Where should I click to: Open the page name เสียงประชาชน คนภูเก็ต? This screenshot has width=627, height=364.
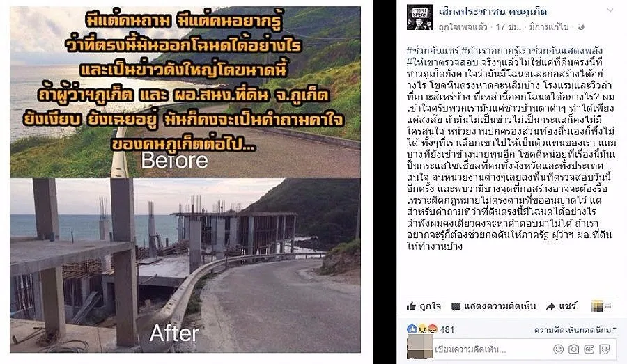point(493,12)
